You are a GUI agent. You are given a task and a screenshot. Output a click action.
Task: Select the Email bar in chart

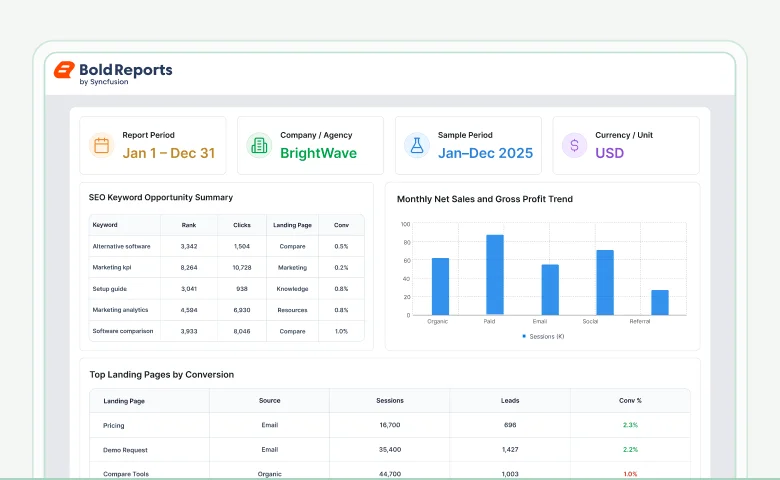550,289
